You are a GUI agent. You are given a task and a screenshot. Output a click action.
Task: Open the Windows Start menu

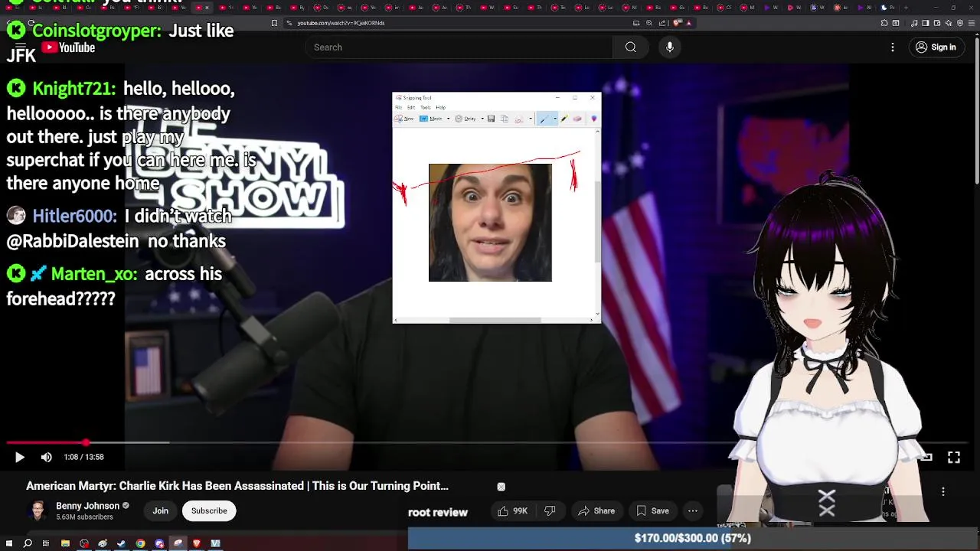click(9, 543)
